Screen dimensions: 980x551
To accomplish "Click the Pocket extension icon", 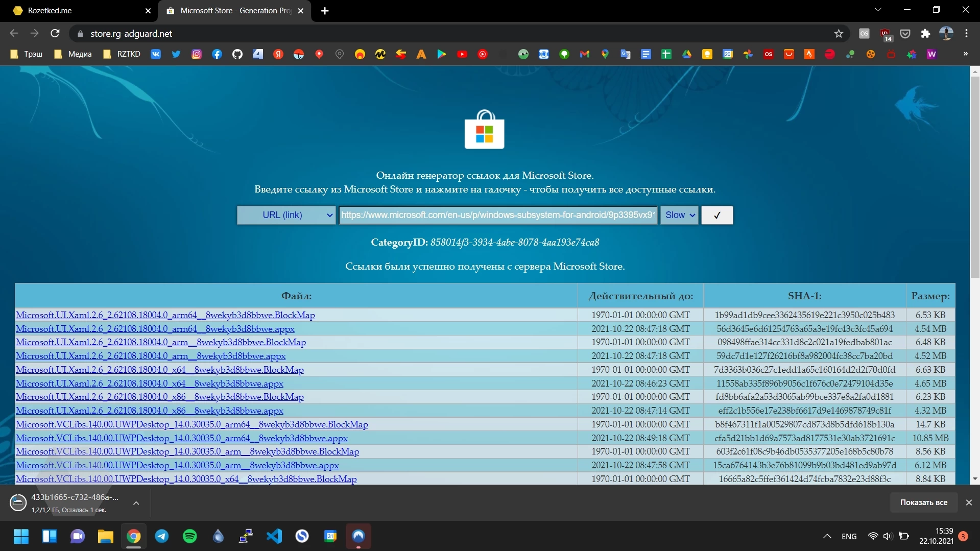I will tap(905, 34).
